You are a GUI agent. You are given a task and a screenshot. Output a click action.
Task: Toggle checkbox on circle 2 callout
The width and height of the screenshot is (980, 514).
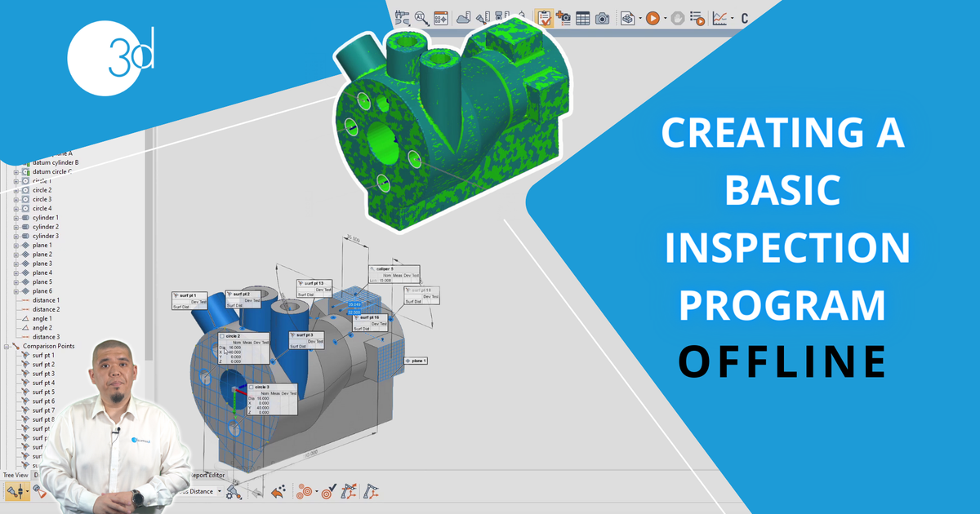pos(221,335)
